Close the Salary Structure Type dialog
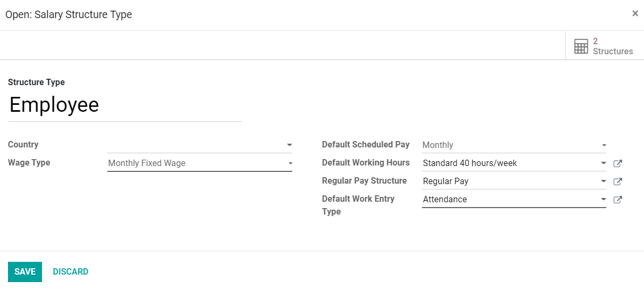Image resolution: width=644 pixels, height=289 pixels. 635,14
